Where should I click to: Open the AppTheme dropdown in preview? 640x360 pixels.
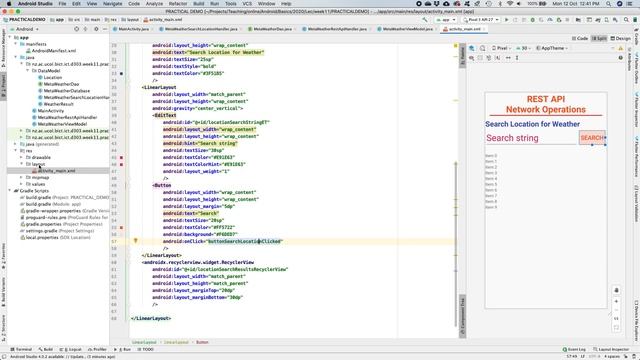tap(551, 48)
